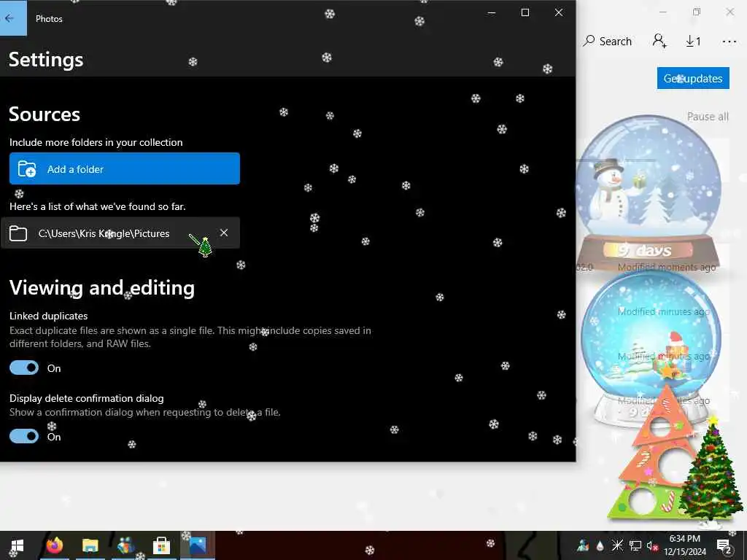This screenshot has height=560, width=747.
Task: Click the folder icon beside the Pictures path
Action: tap(18, 233)
